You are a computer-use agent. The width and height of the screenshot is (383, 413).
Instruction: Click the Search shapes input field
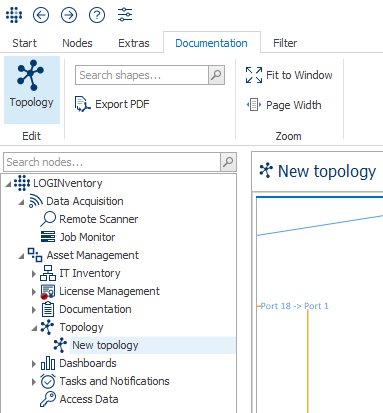pos(142,75)
